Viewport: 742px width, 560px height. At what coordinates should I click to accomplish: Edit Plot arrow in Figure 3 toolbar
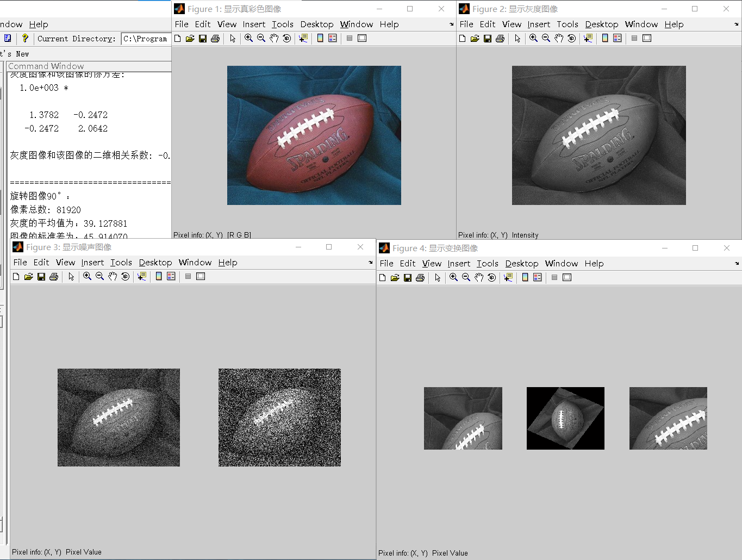click(71, 277)
